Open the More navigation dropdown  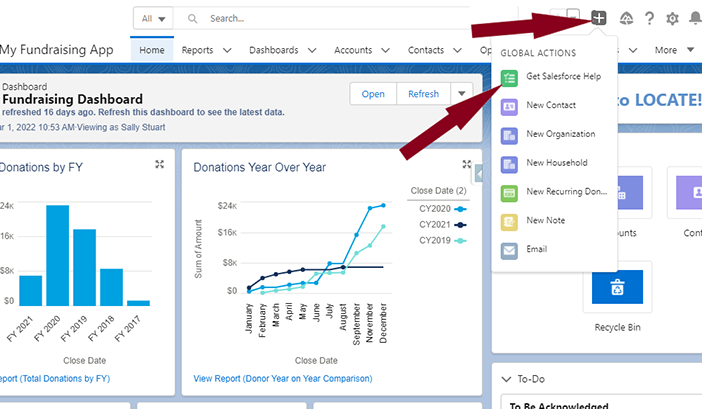click(x=674, y=50)
